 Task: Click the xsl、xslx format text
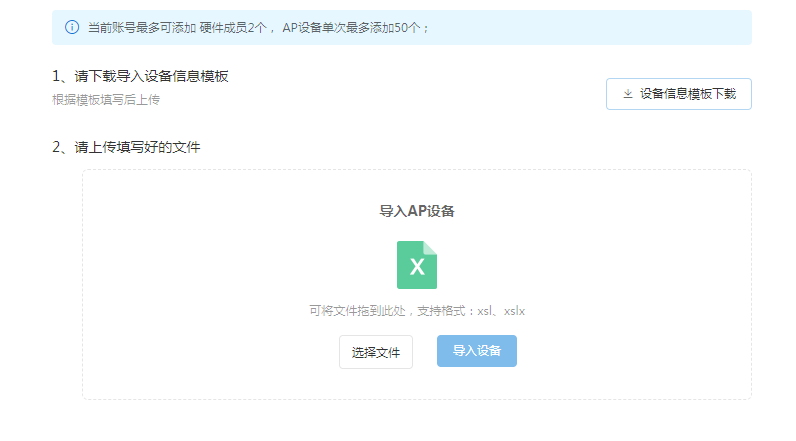coord(500,311)
